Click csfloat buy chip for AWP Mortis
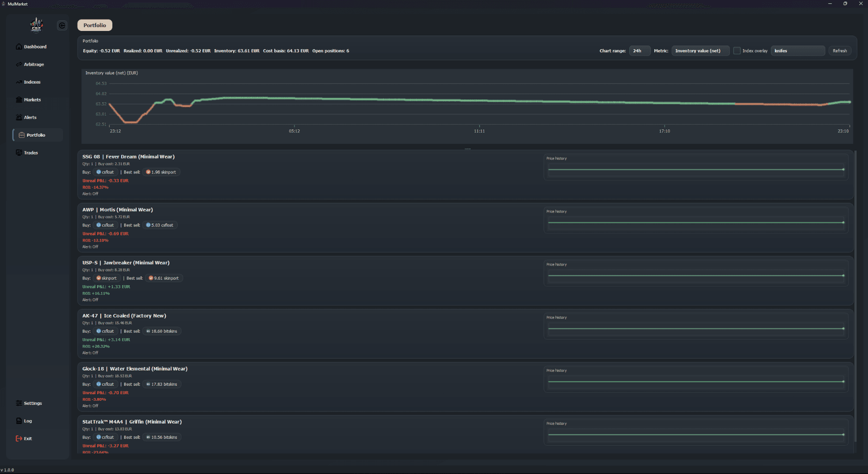The image size is (868, 474). pyautogui.click(x=105, y=225)
